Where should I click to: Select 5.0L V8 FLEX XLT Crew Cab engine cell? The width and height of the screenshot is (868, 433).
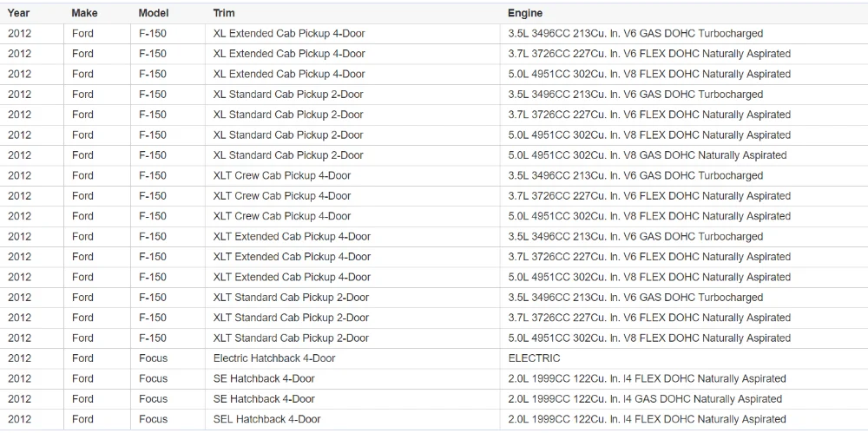click(x=649, y=216)
